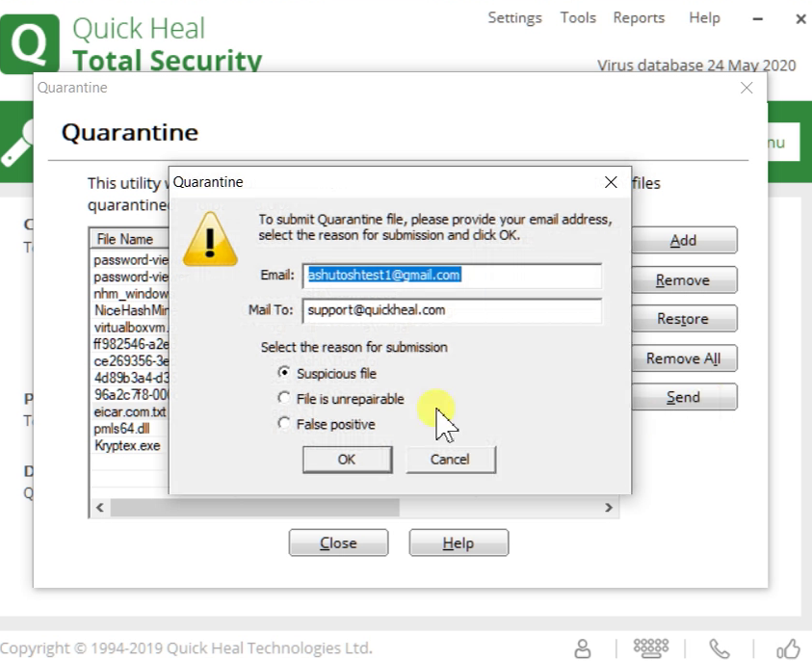Click the right scroll arrow of file list
Screen dimensions: 812x661
coord(609,508)
